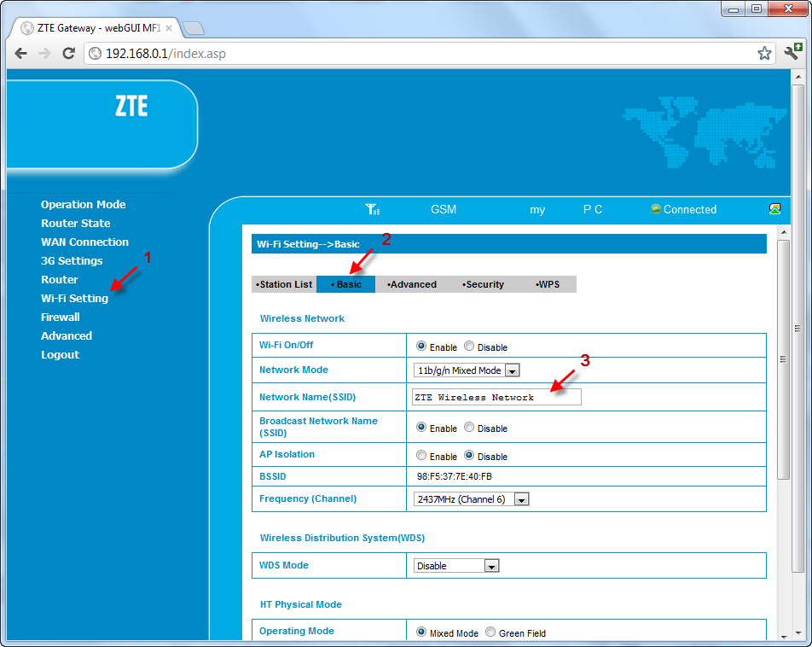This screenshot has height=647, width=812.
Task: Enable Broadcast Network Name SSID
Action: click(x=421, y=427)
